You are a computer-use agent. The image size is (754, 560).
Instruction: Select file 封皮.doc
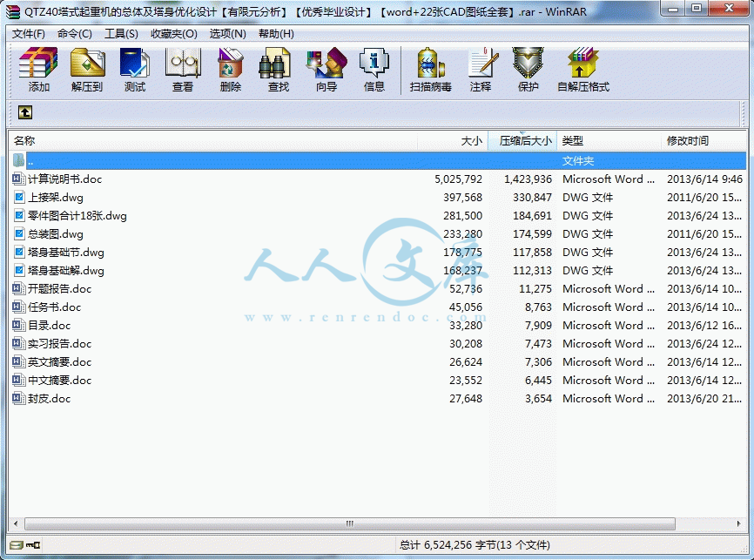[x=378, y=398]
